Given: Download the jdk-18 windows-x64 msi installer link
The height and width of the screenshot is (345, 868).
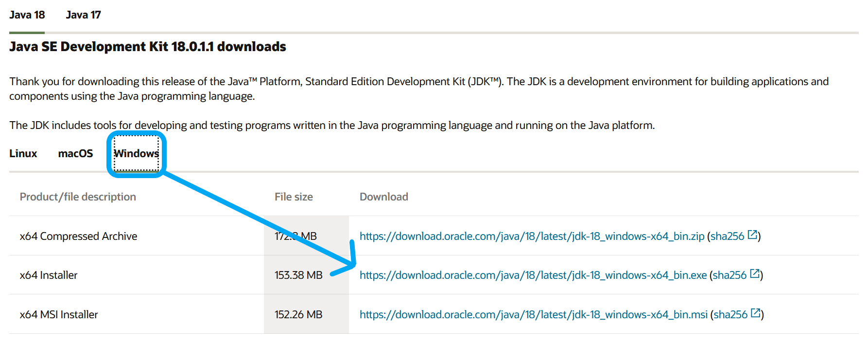Looking at the screenshot, I should (x=533, y=315).
